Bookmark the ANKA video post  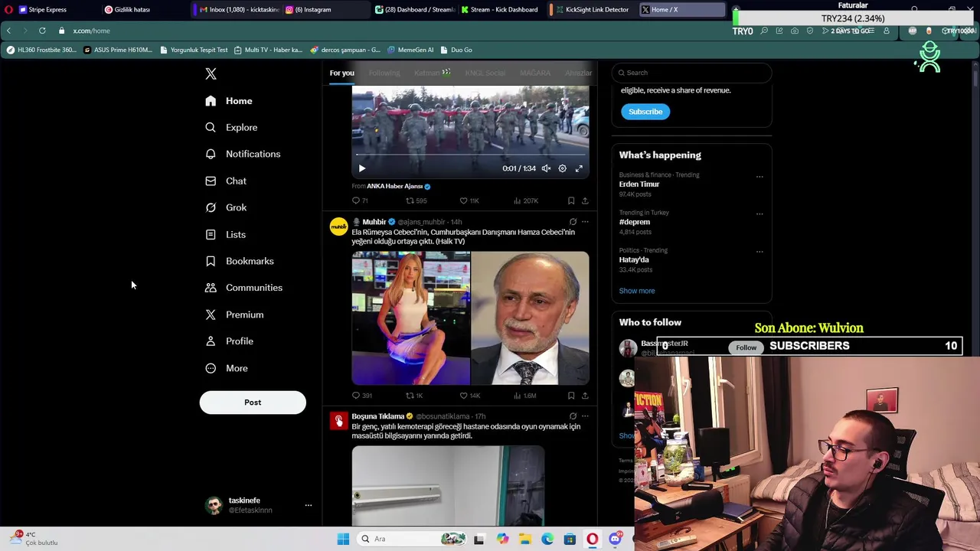571,201
